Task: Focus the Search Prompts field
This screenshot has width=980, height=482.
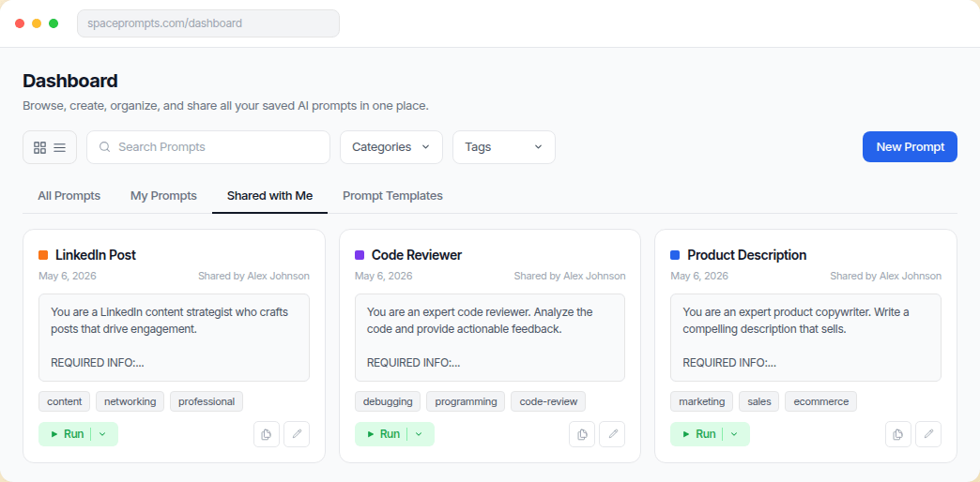Action: (x=208, y=147)
